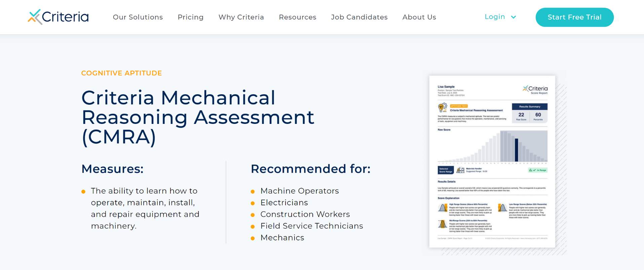Screen dimensions: 644x270
Task: Click the lightbulb gear aptitude icon in report
Action: point(443,108)
